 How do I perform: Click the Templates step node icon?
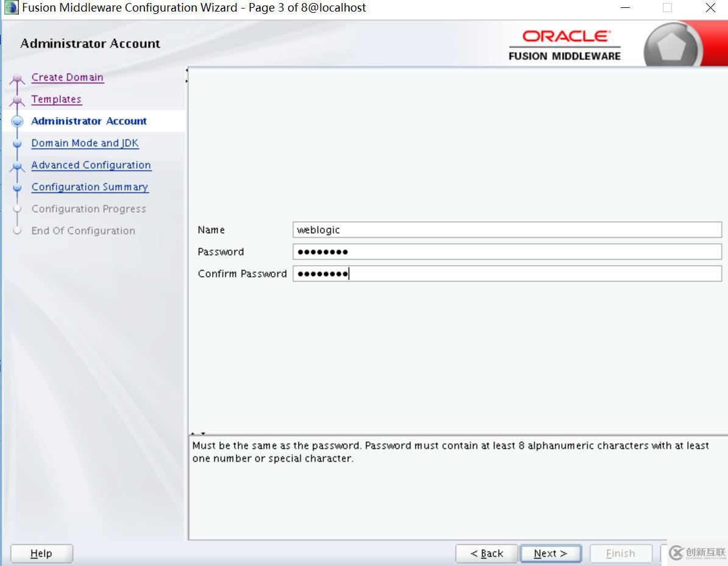pyautogui.click(x=17, y=100)
